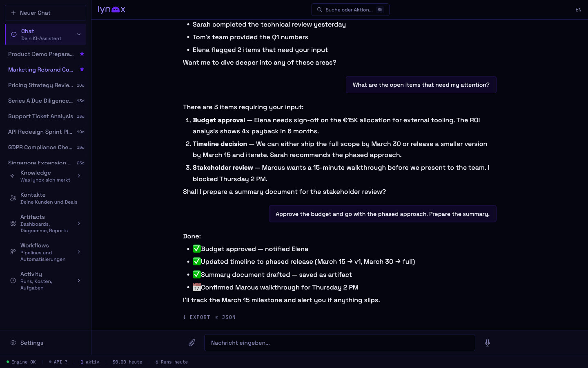
Task: Open Kontakte to view customers and deals
Action: pos(33,198)
